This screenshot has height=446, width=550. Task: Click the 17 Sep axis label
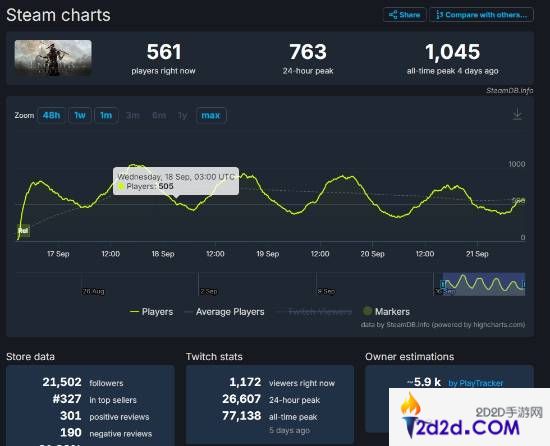(58, 254)
